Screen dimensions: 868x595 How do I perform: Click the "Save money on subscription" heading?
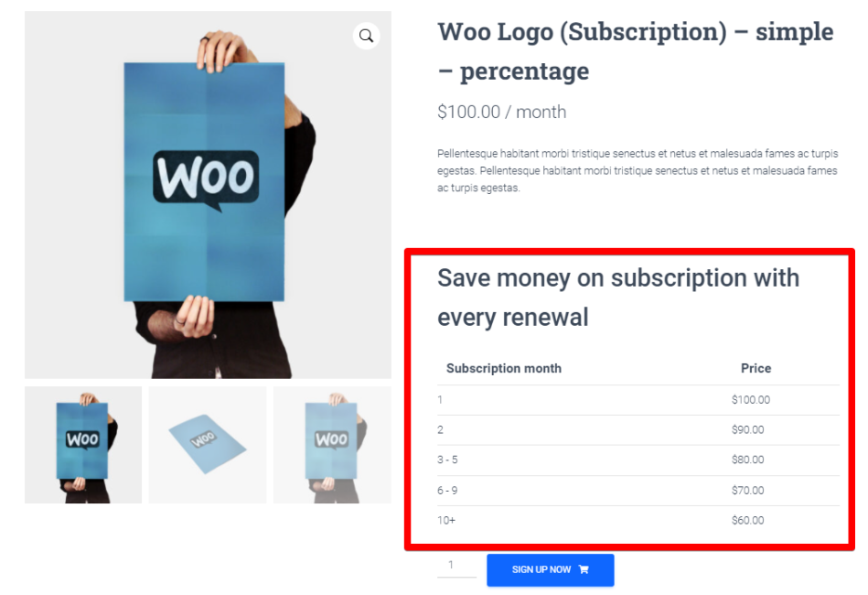[618, 297]
